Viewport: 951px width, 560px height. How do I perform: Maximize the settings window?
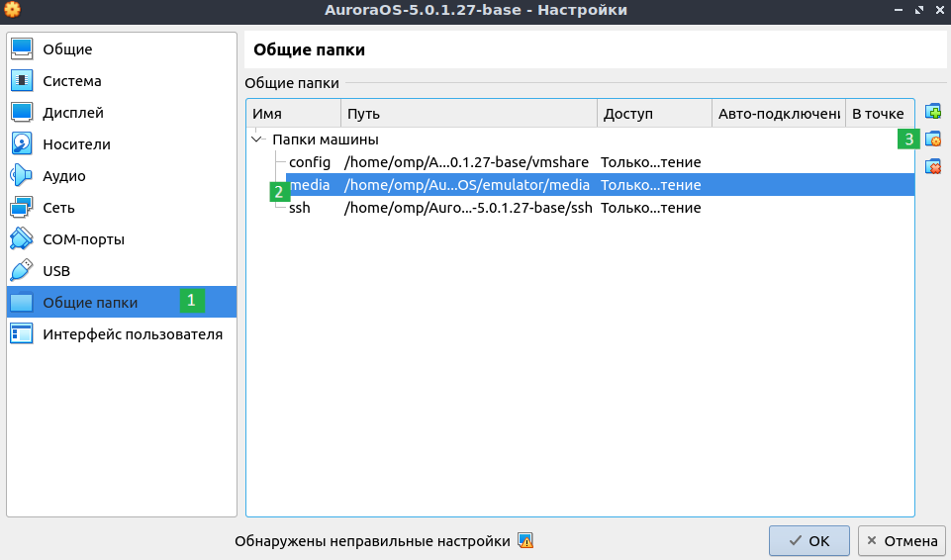click(x=919, y=10)
